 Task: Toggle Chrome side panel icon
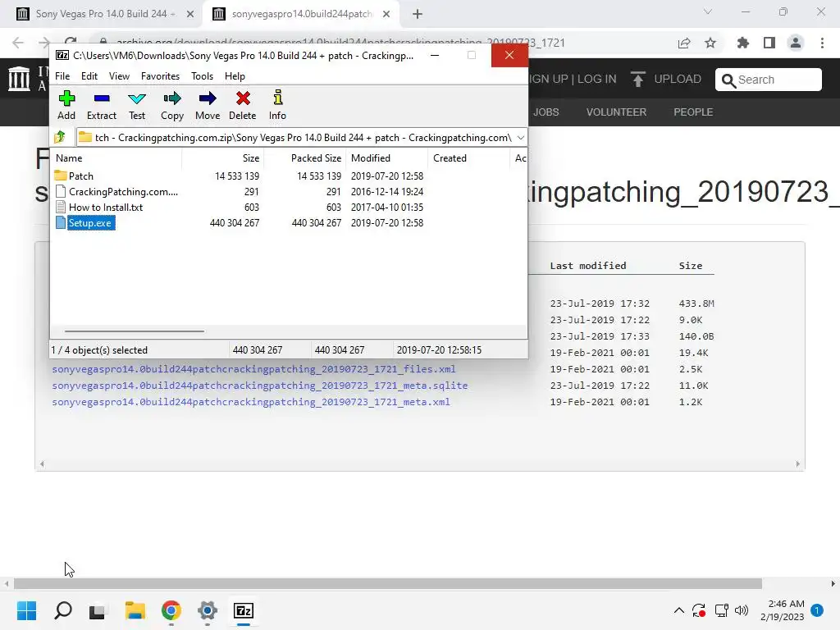click(x=769, y=43)
